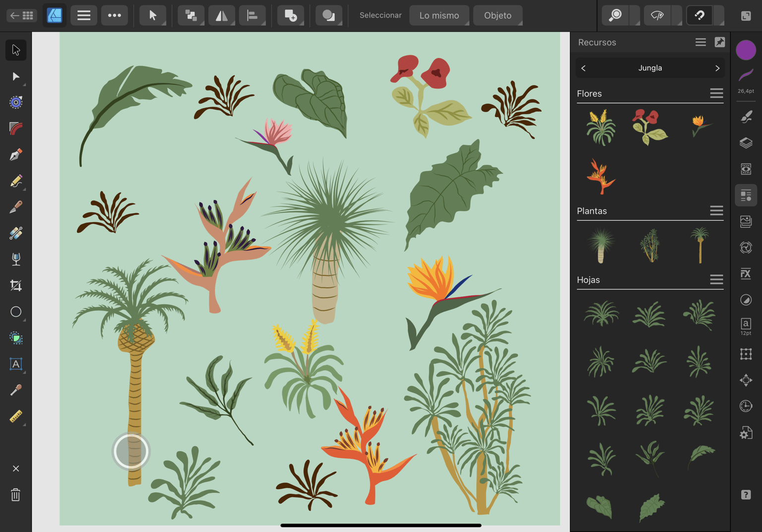Viewport: 762px width, 532px height.
Task: Open the stroke width 26,4pt panel
Action: coord(746,81)
